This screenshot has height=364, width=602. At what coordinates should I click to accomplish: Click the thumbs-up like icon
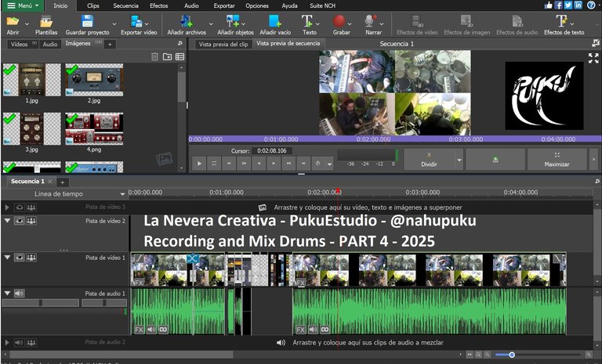coord(548,5)
